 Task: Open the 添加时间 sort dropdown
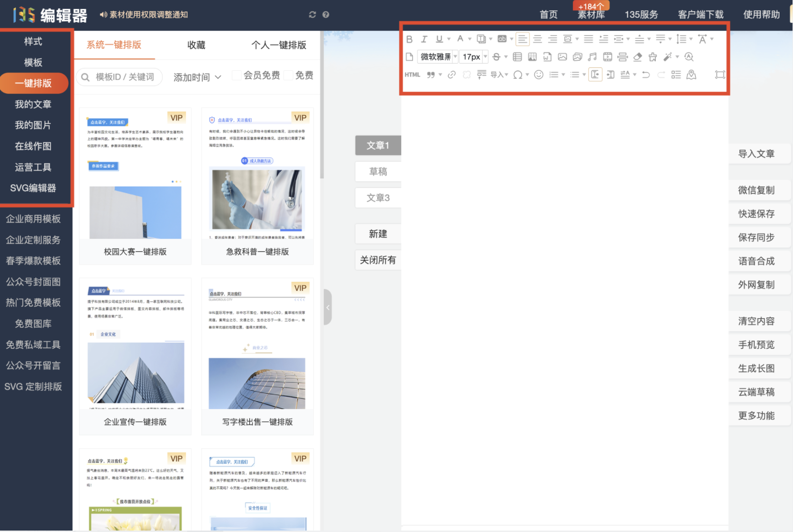(x=197, y=77)
